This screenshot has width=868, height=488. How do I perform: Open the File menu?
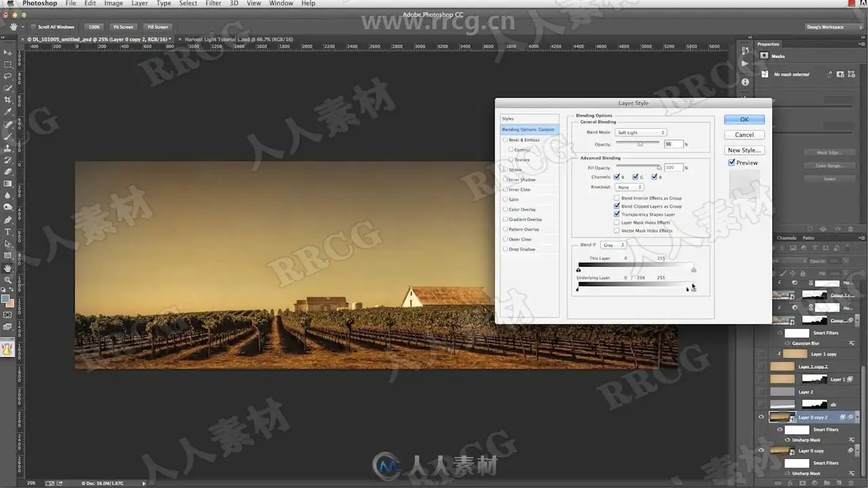pyautogui.click(x=71, y=3)
